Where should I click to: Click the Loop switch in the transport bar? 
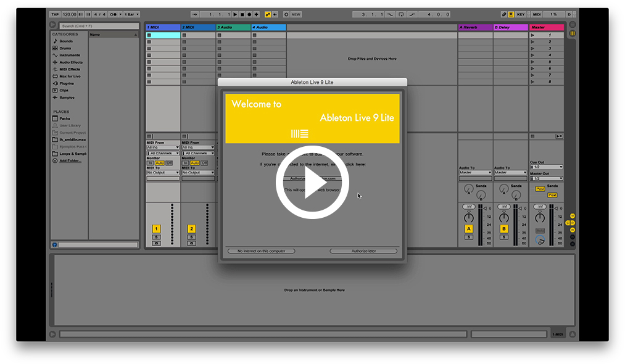point(402,14)
